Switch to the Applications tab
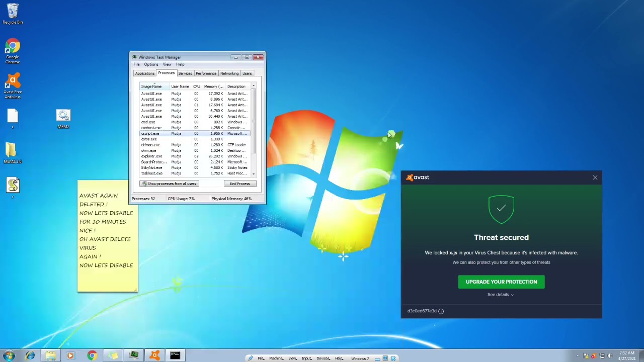The image size is (644, 362). (x=145, y=73)
